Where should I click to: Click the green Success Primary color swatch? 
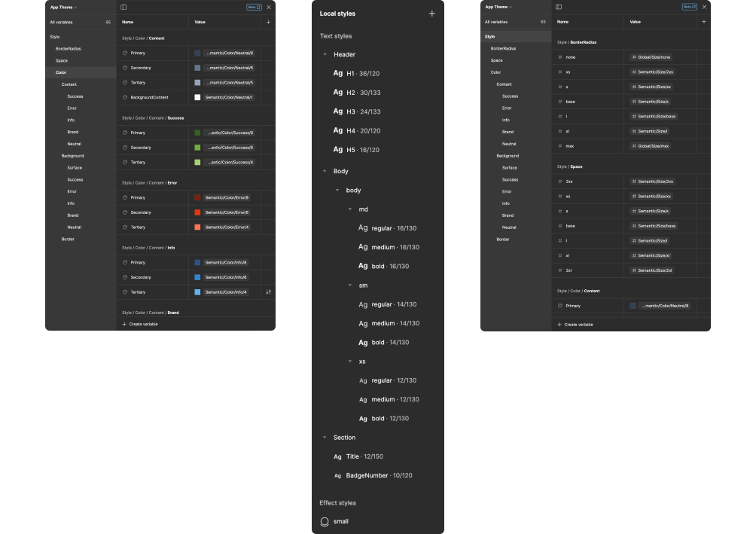[197, 133]
